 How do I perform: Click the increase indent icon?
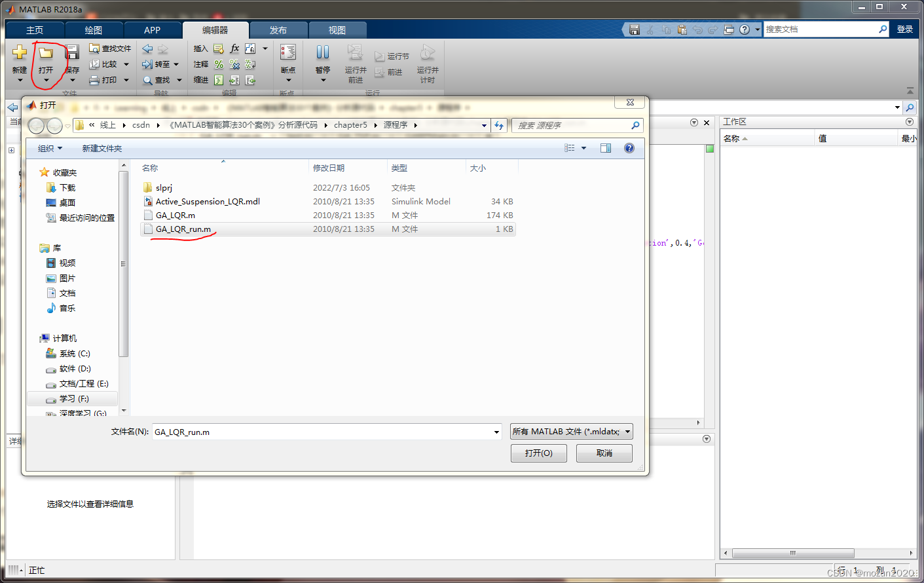point(234,80)
